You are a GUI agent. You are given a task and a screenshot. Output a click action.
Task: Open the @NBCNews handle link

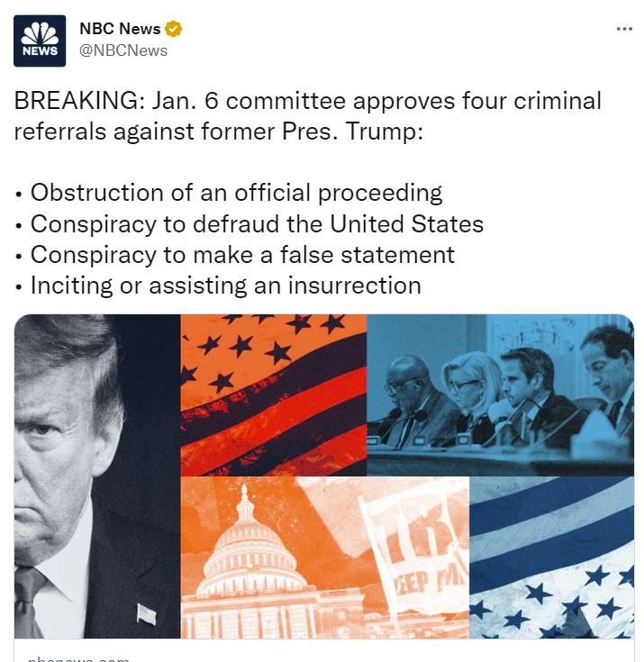click(x=123, y=50)
